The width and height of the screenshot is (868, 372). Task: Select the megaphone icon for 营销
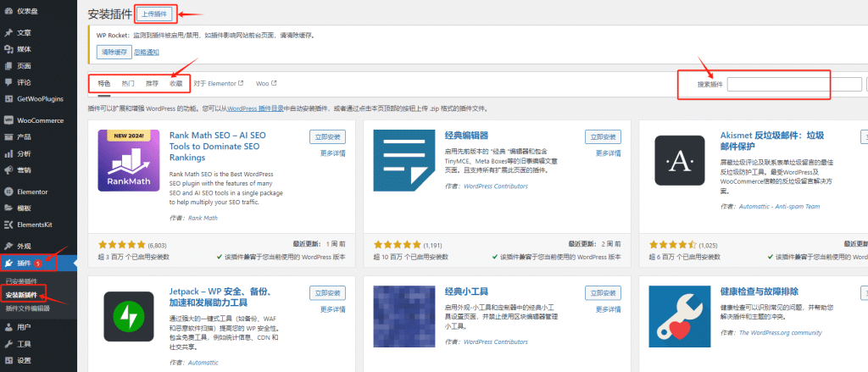click(8, 170)
